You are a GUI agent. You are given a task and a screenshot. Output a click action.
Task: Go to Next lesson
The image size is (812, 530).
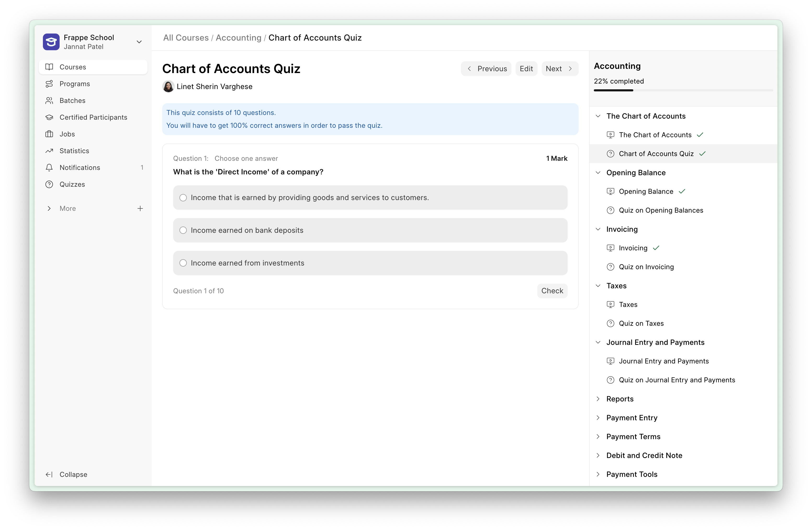click(559, 68)
